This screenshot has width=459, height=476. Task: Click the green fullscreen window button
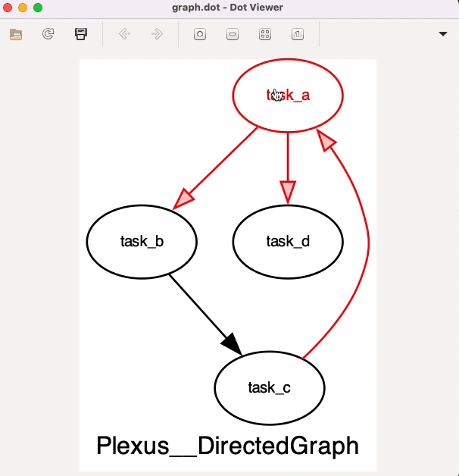click(x=38, y=8)
